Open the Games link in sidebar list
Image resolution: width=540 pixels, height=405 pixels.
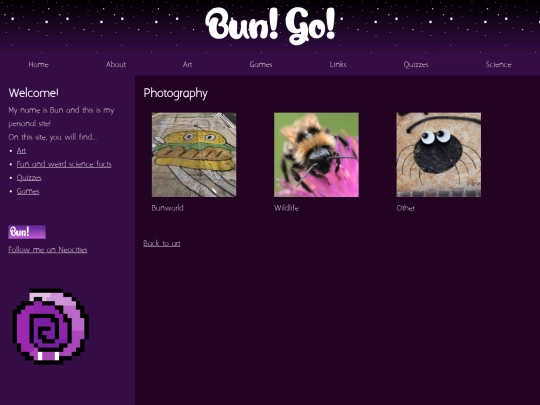[x=28, y=191]
